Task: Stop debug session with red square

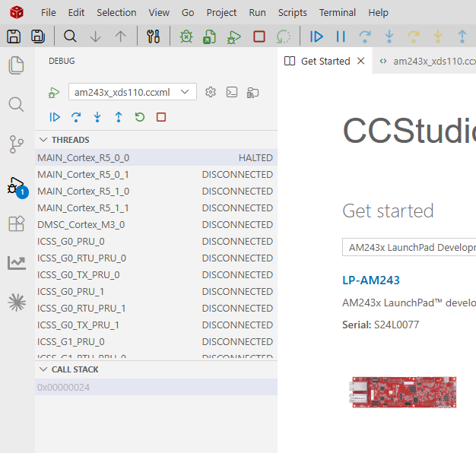Action: pos(259,36)
